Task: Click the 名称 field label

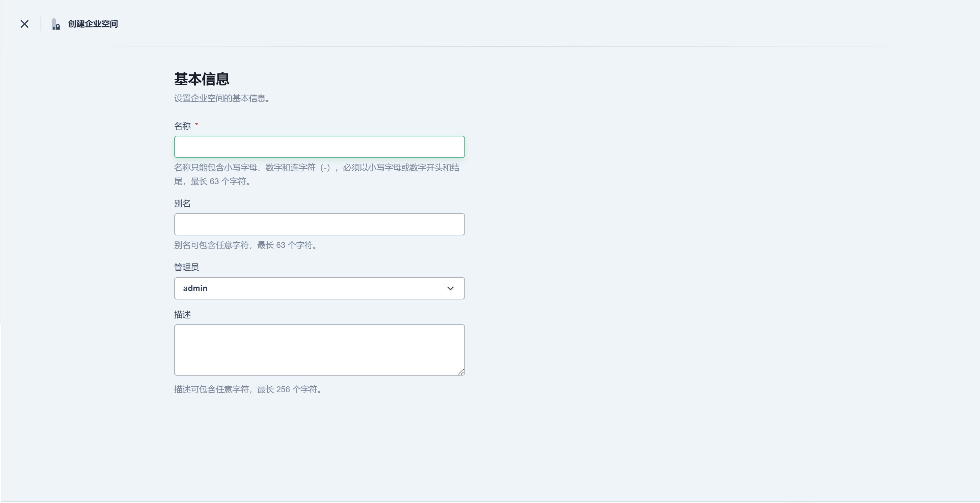Action: (182, 126)
